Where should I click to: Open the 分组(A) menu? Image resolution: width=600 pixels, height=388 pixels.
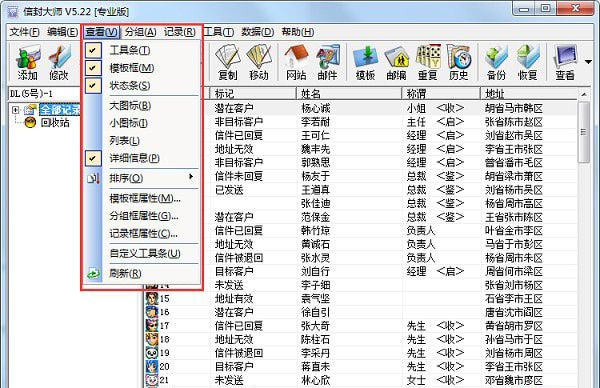pyautogui.click(x=140, y=32)
